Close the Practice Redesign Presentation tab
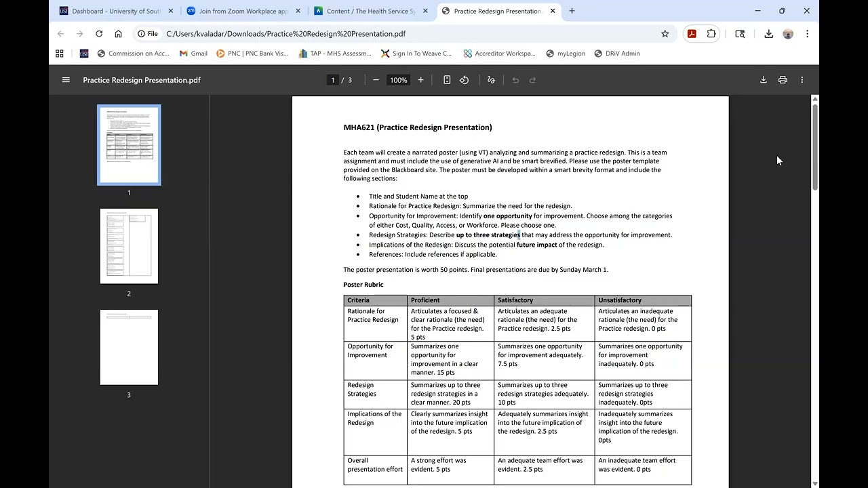The width and height of the screenshot is (868, 488). pos(553,11)
